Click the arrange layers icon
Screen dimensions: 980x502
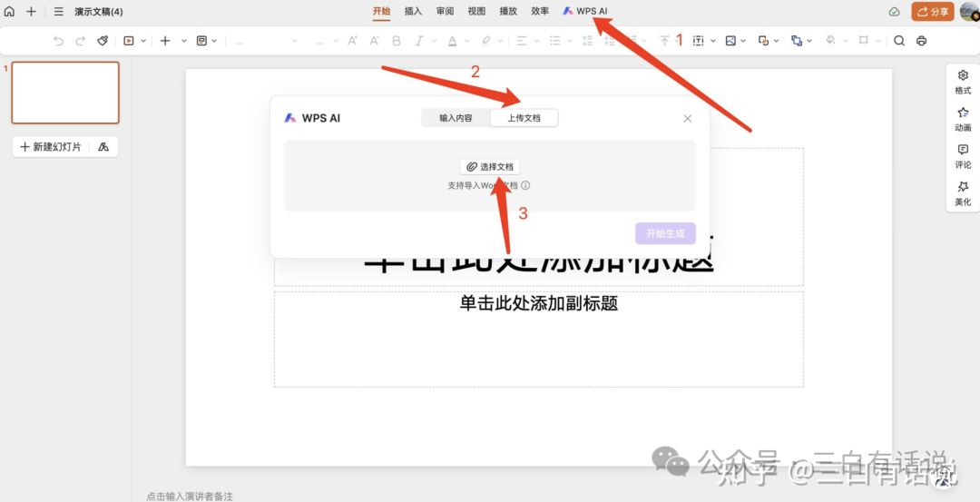point(797,41)
